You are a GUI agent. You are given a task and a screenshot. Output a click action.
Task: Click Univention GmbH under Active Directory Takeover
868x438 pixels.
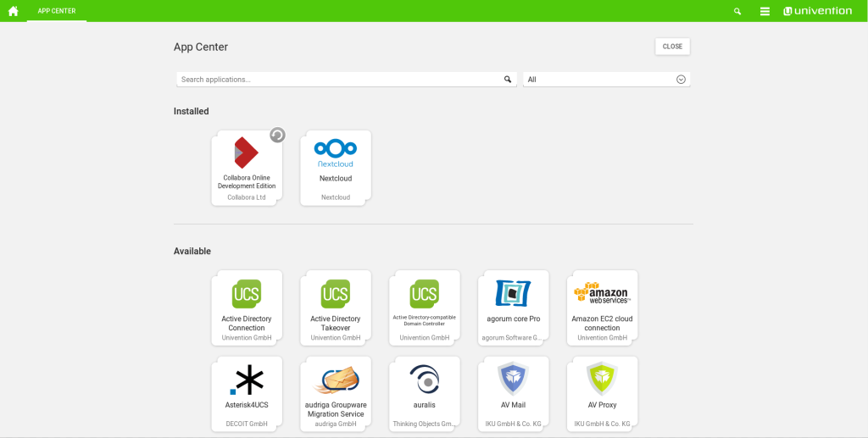pyautogui.click(x=336, y=337)
